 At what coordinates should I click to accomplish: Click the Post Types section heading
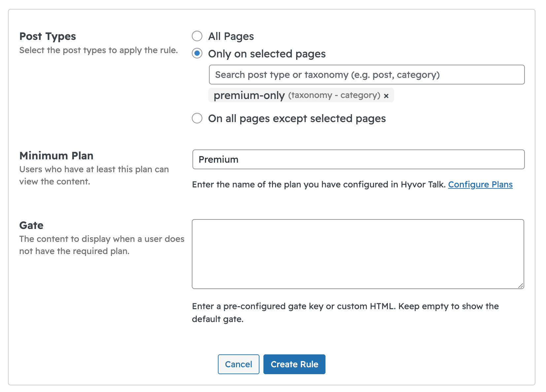click(48, 36)
